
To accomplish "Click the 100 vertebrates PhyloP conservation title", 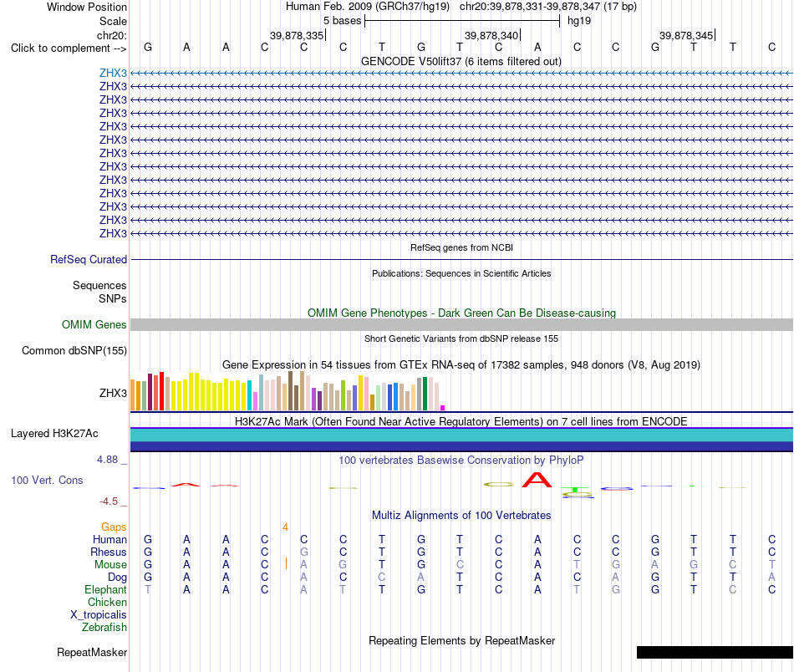I will pyautogui.click(x=461, y=460).
